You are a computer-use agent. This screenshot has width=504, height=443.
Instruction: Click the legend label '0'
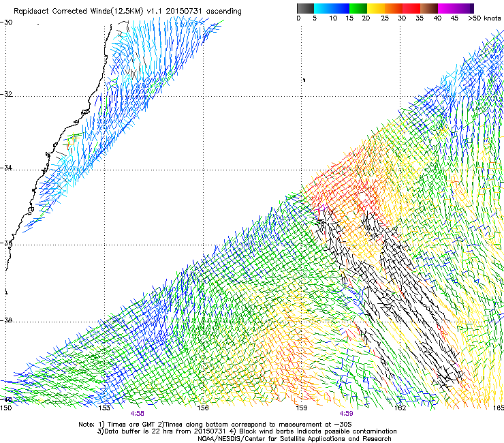[298, 18]
